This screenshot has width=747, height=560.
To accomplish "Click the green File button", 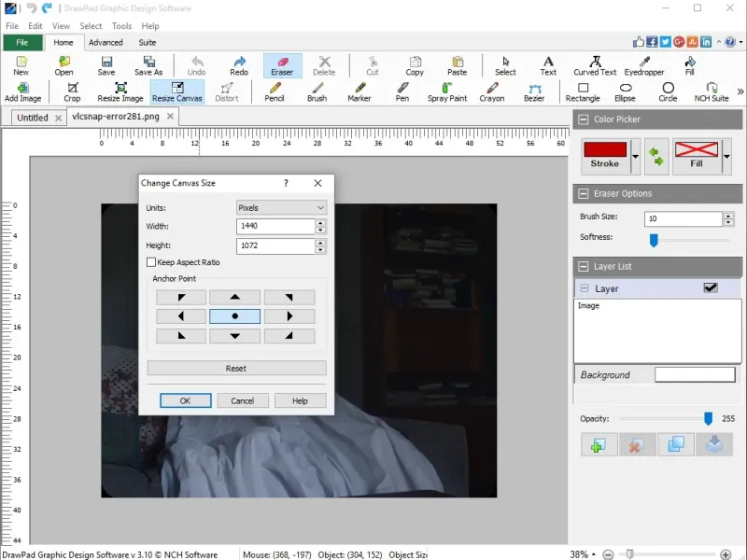I will tap(22, 42).
